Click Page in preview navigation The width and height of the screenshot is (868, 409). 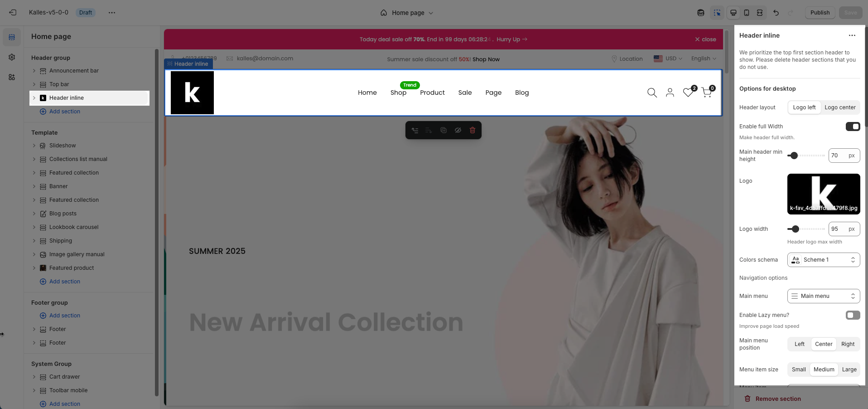point(493,93)
